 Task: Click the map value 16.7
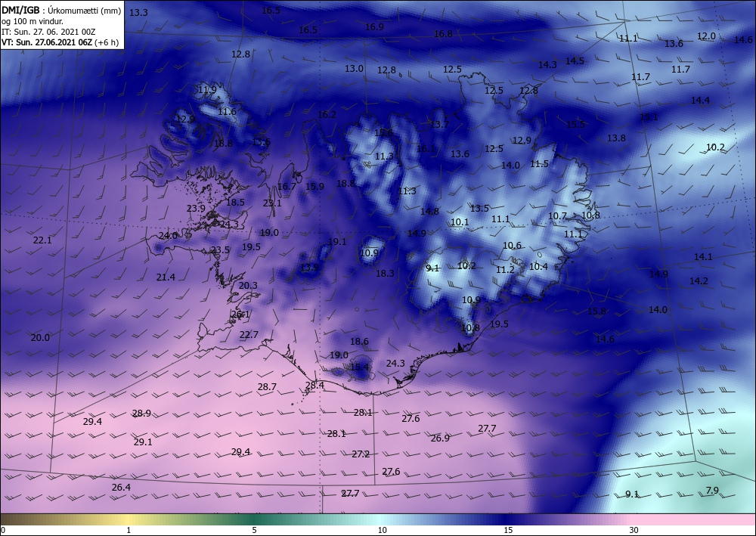click(287, 186)
